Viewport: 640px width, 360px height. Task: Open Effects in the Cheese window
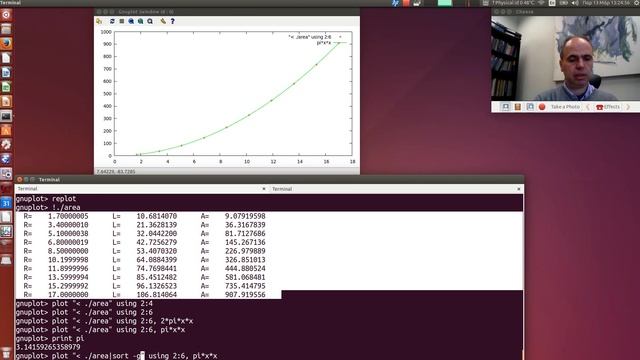coord(608,107)
